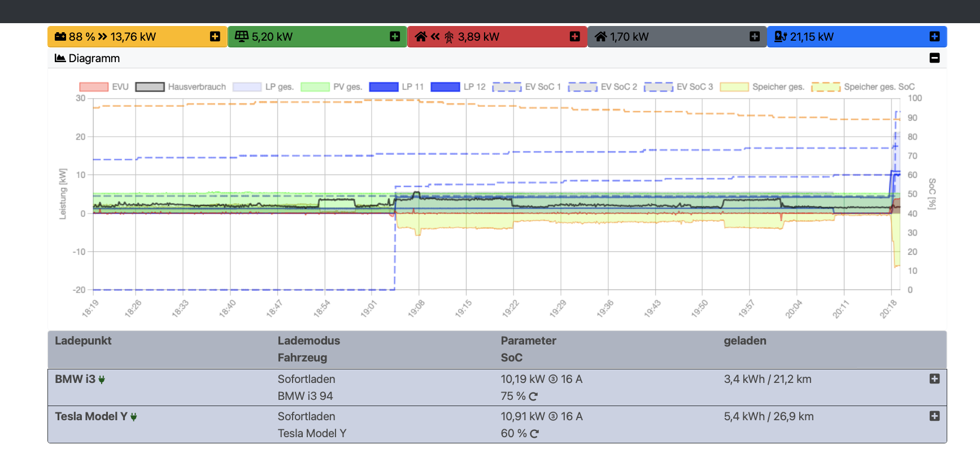Click the LP 11 blue legend swatch
The image size is (980, 475).
click(x=384, y=87)
